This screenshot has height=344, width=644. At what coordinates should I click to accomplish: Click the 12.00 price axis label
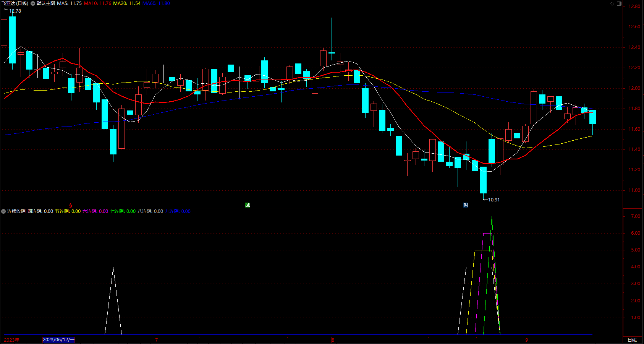(634, 88)
